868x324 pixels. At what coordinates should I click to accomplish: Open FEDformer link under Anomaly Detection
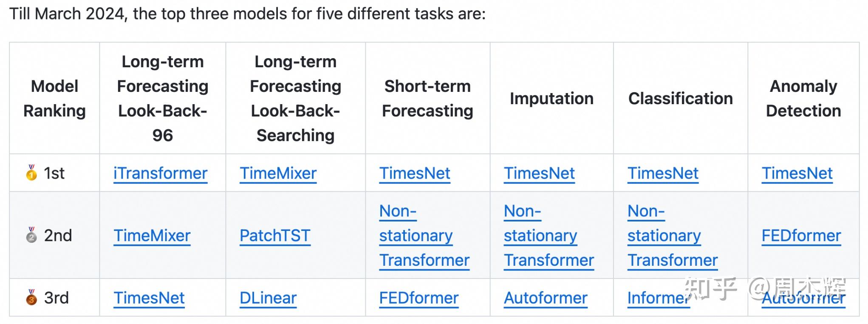(801, 236)
